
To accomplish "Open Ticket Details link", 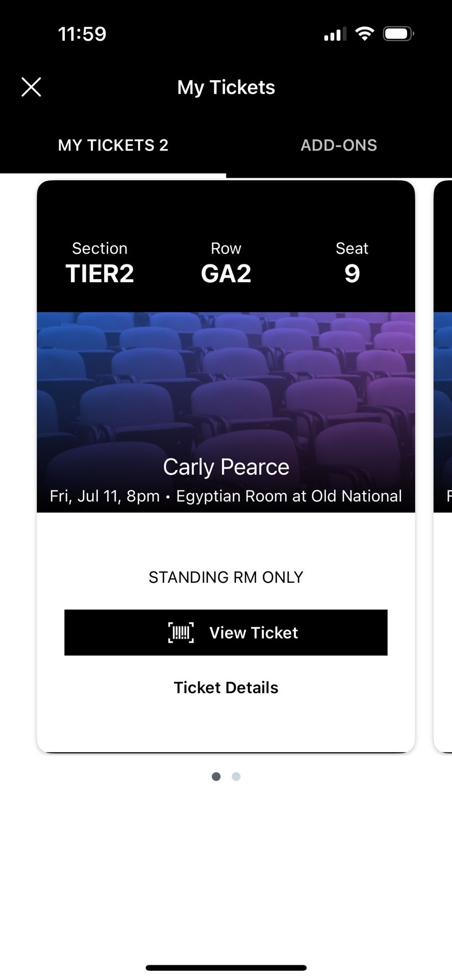I will 226,688.
